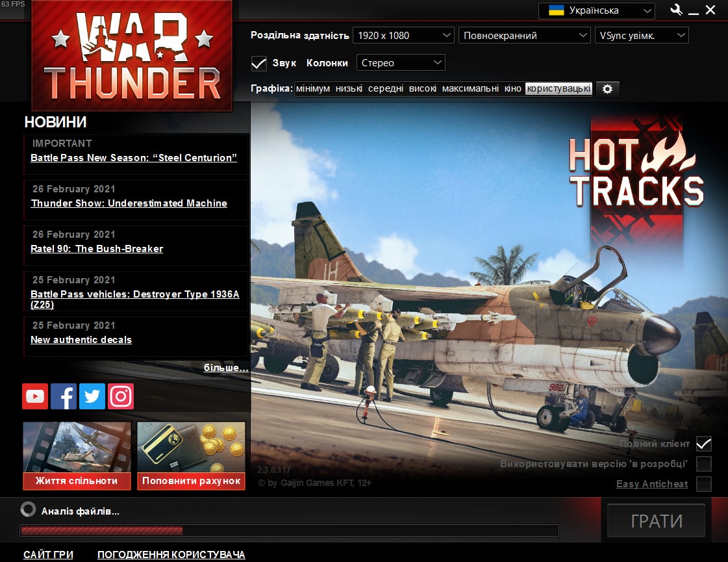Select високі graphics preset
728x562 pixels.
coord(423,89)
